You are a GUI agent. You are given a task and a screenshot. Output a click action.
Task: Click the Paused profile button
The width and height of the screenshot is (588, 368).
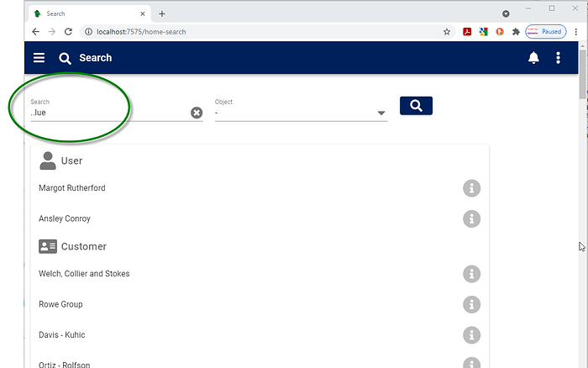[546, 32]
